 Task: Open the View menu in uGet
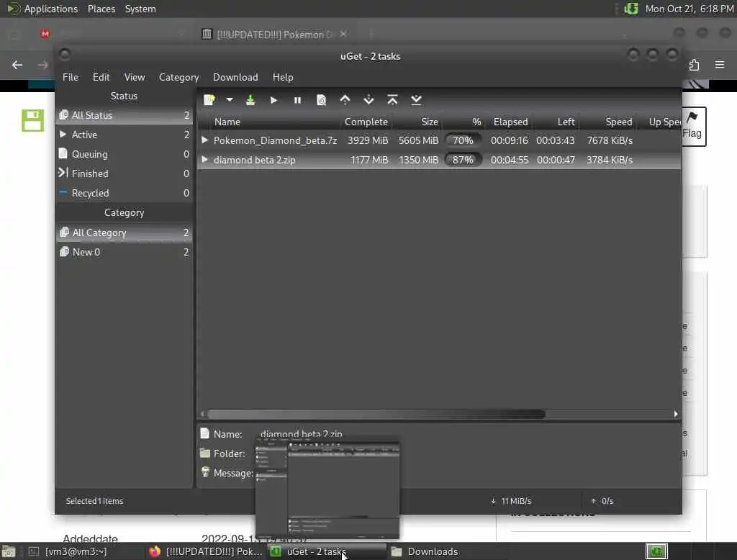(135, 77)
